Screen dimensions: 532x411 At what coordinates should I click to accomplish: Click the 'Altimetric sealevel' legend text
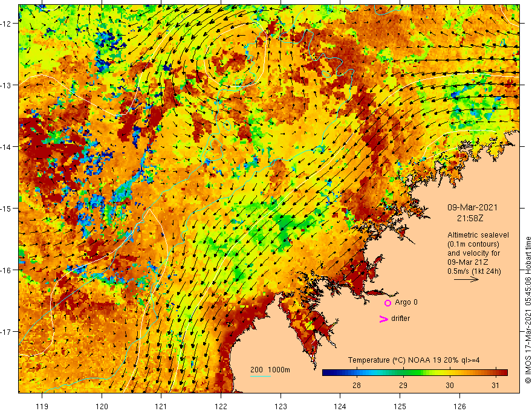478,235
